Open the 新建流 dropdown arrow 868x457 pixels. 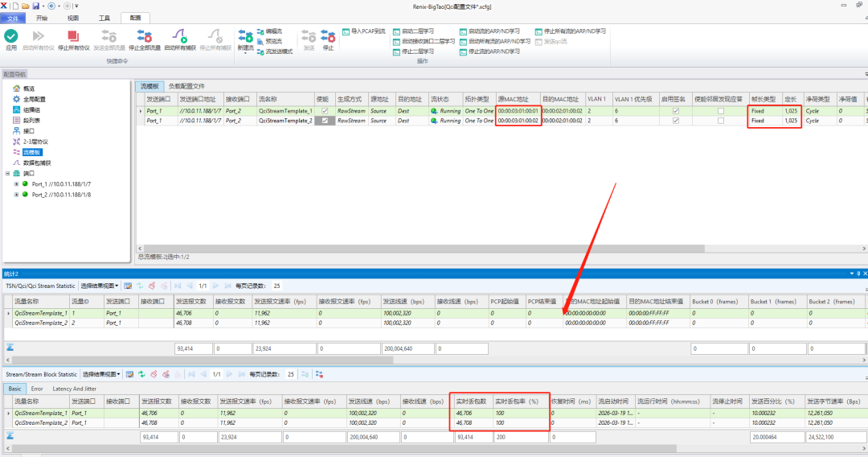click(245, 54)
